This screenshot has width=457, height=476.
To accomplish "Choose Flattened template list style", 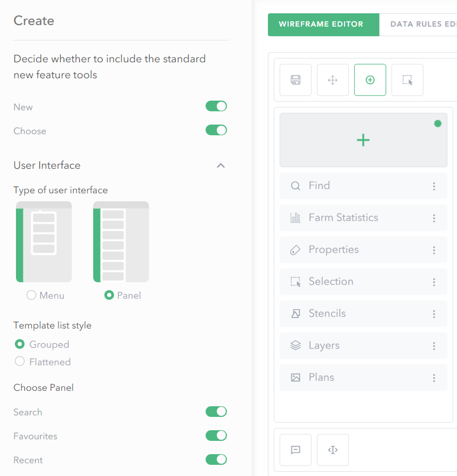I will (x=20, y=361).
